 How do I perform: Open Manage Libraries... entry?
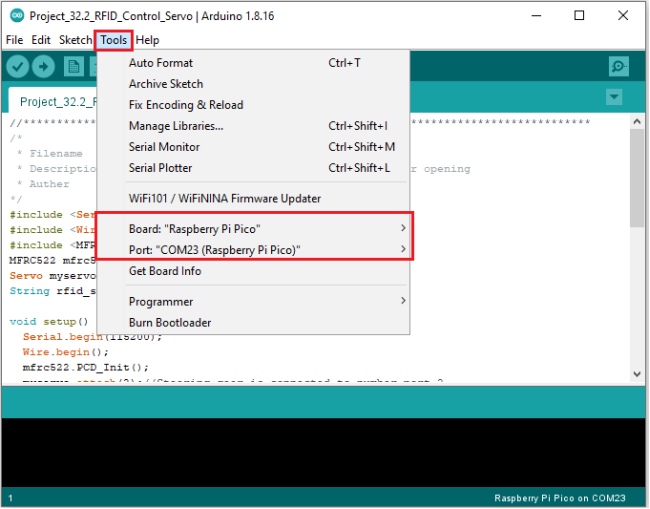(253, 126)
